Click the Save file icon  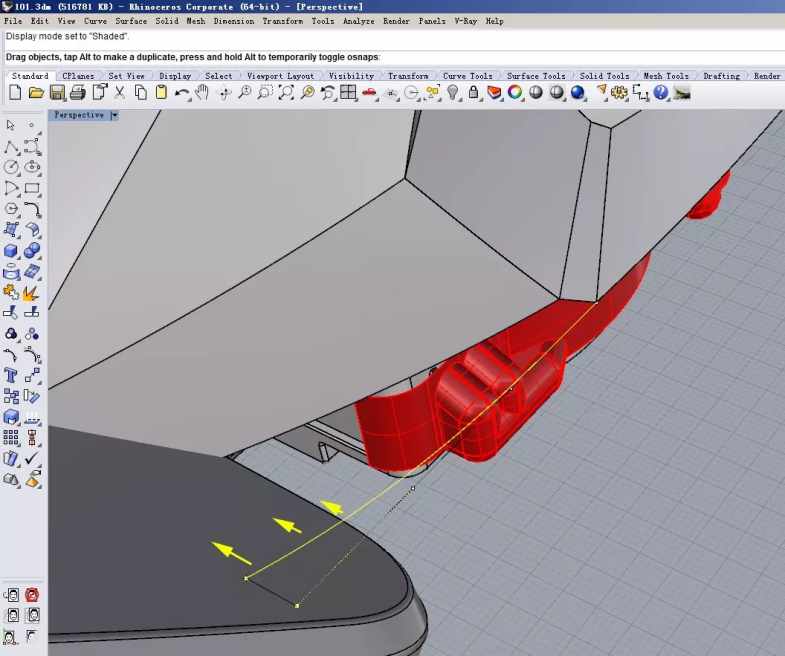coord(57,93)
